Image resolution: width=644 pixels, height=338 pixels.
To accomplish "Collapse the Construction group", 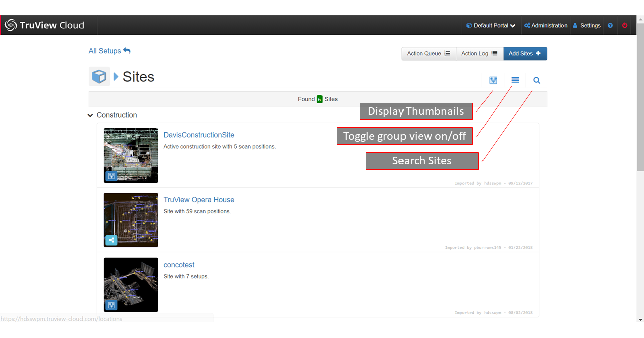I will 90,115.
